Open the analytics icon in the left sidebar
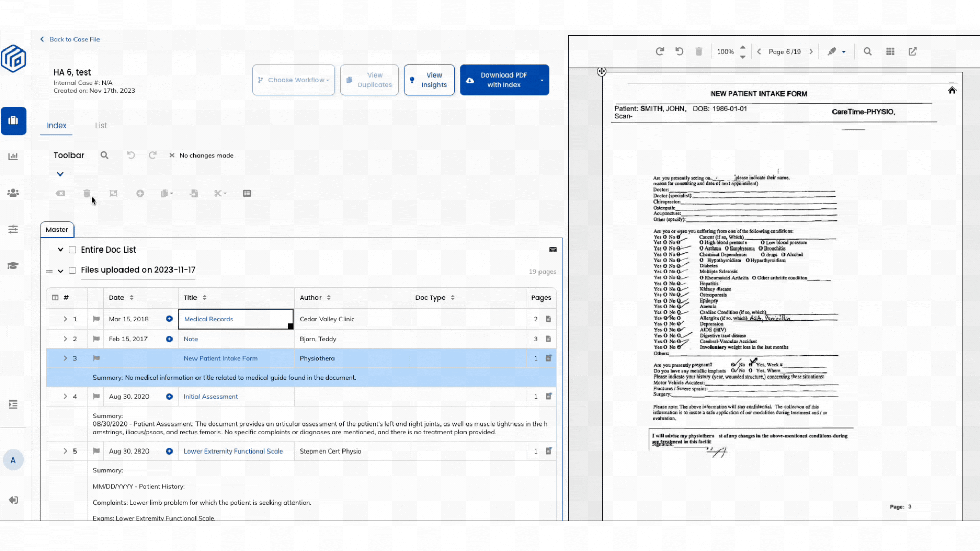The image size is (980, 551). coord(13,156)
